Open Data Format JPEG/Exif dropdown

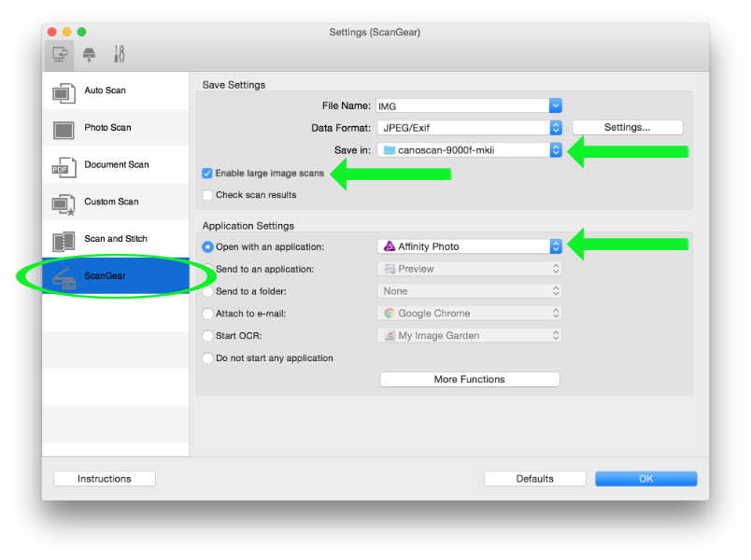point(469,128)
